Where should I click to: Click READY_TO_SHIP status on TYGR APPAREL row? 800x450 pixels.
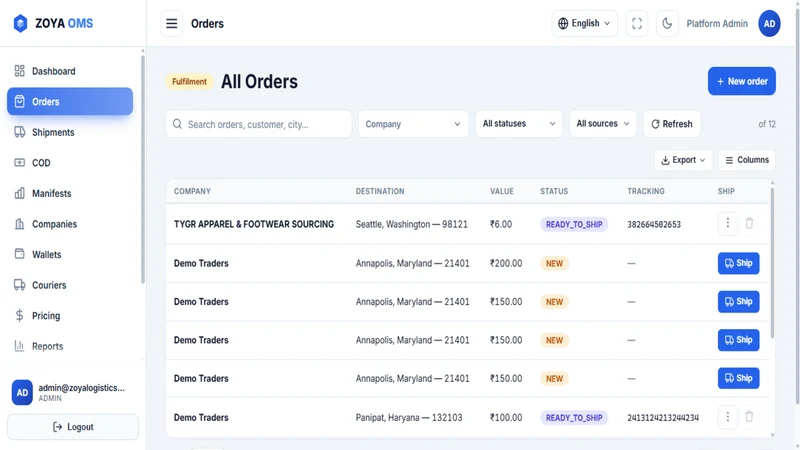pos(574,224)
